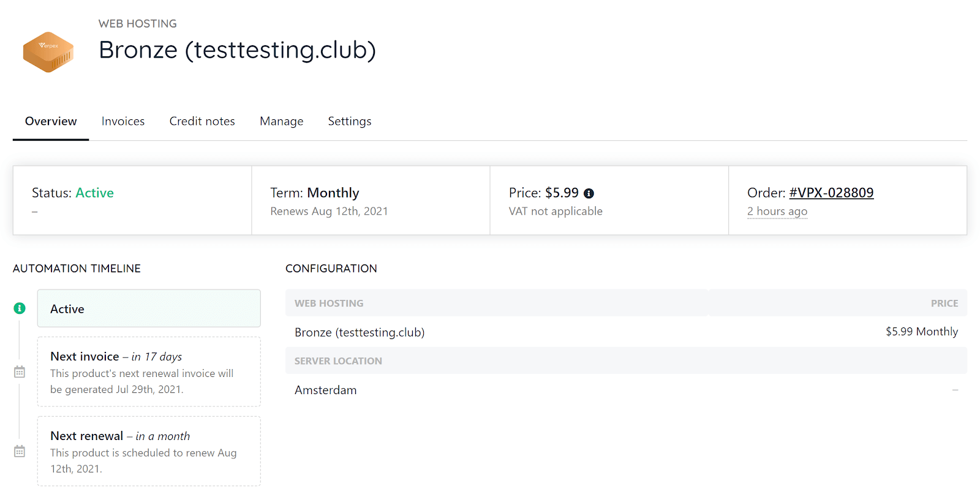This screenshot has height=500, width=980.
Task: Click the '2 hours ago' timestamp
Action: 777,211
